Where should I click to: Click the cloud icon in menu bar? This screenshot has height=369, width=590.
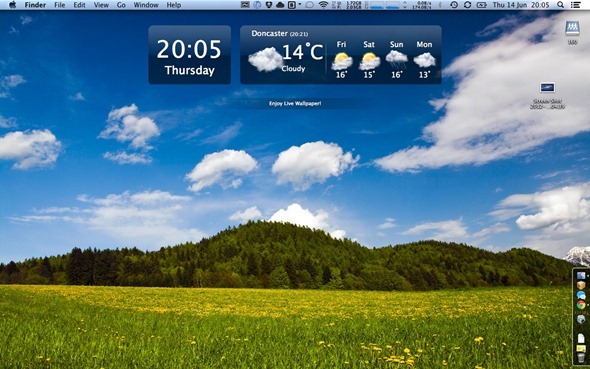pos(280,5)
